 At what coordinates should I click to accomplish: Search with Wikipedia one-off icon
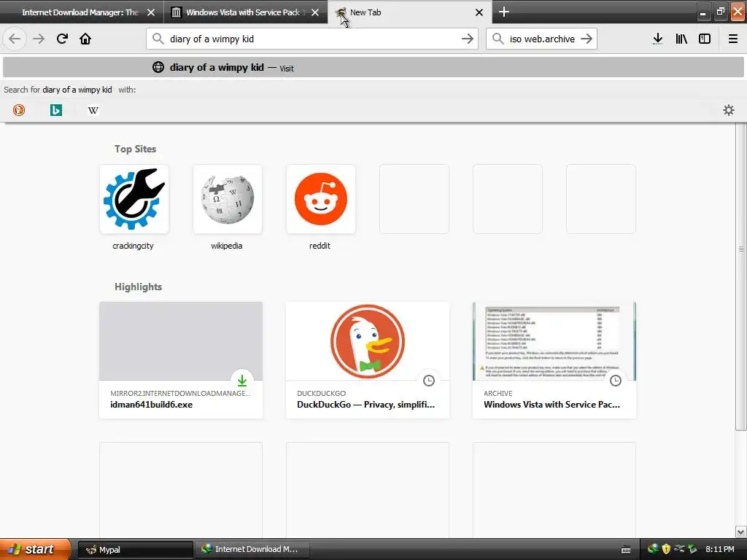click(93, 110)
